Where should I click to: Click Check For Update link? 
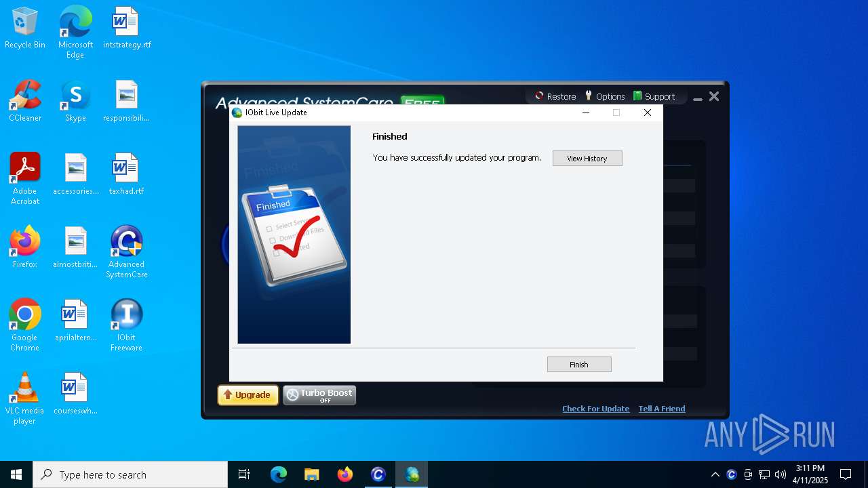(596, 409)
